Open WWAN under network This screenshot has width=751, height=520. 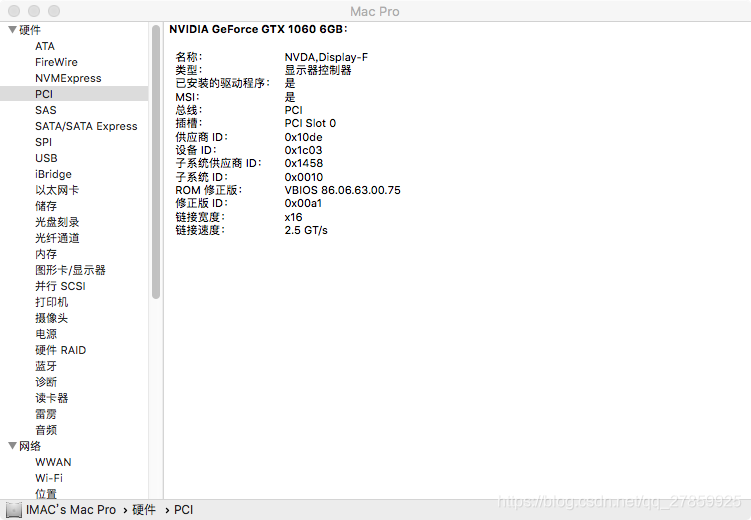point(53,462)
